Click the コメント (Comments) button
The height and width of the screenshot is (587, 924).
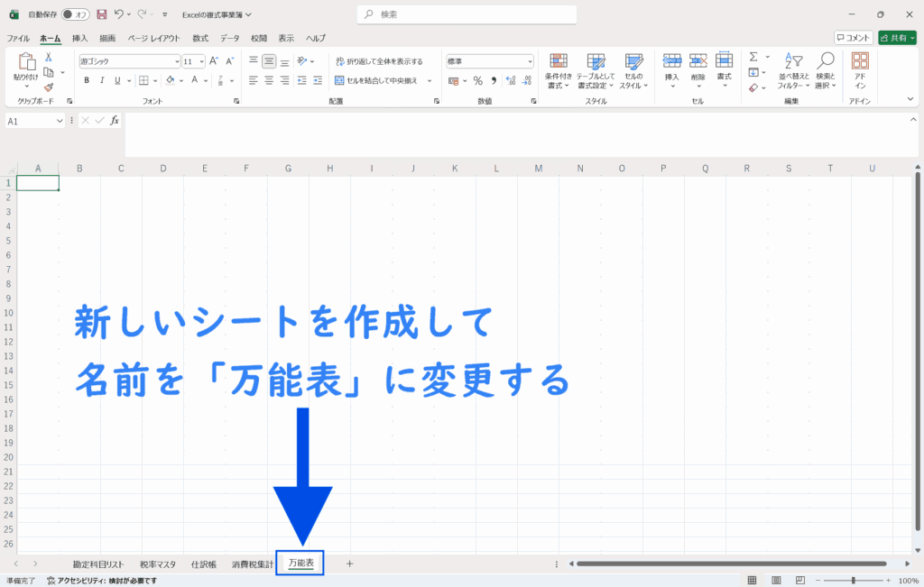tap(853, 38)
